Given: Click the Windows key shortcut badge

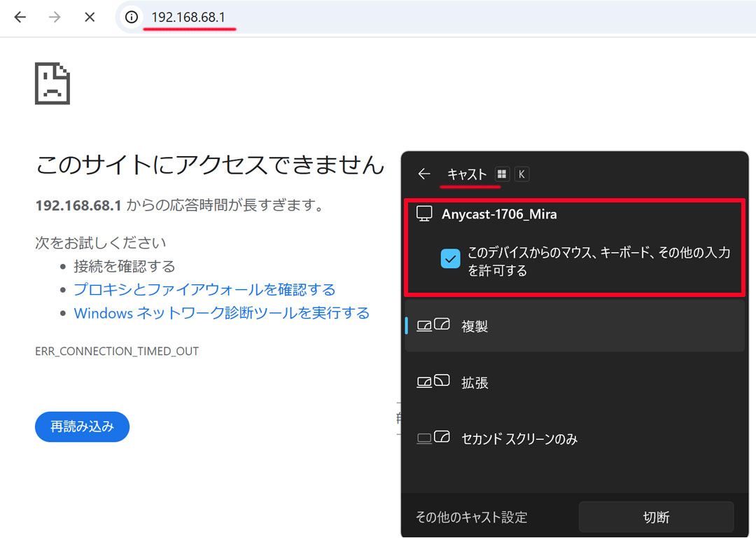Looking at the screenshot, I should [x=501, y=174].
